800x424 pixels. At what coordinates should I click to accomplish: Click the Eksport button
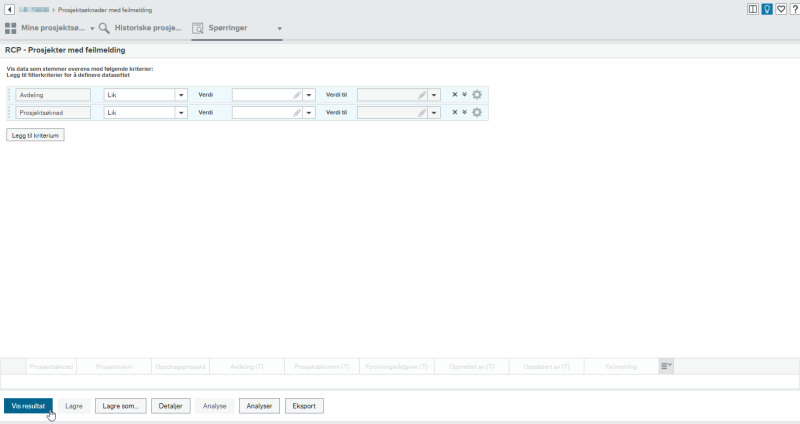click(x=304, y=406)
